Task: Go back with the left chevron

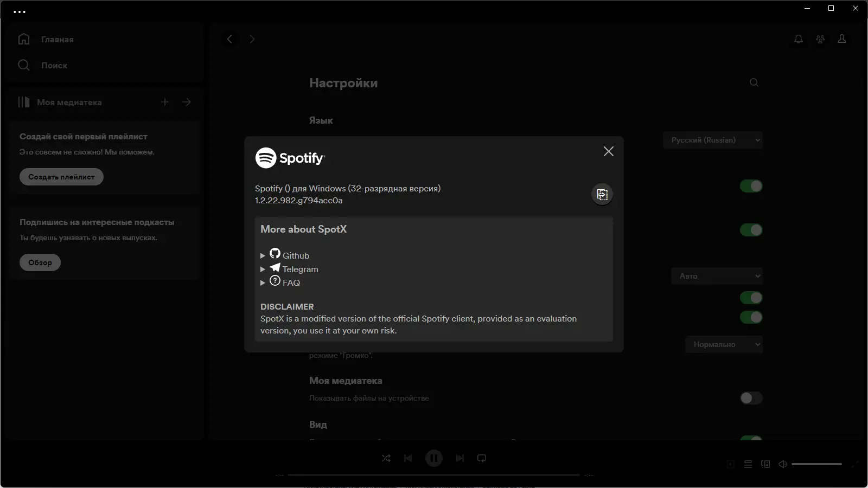Action: [x=229, y=39]
